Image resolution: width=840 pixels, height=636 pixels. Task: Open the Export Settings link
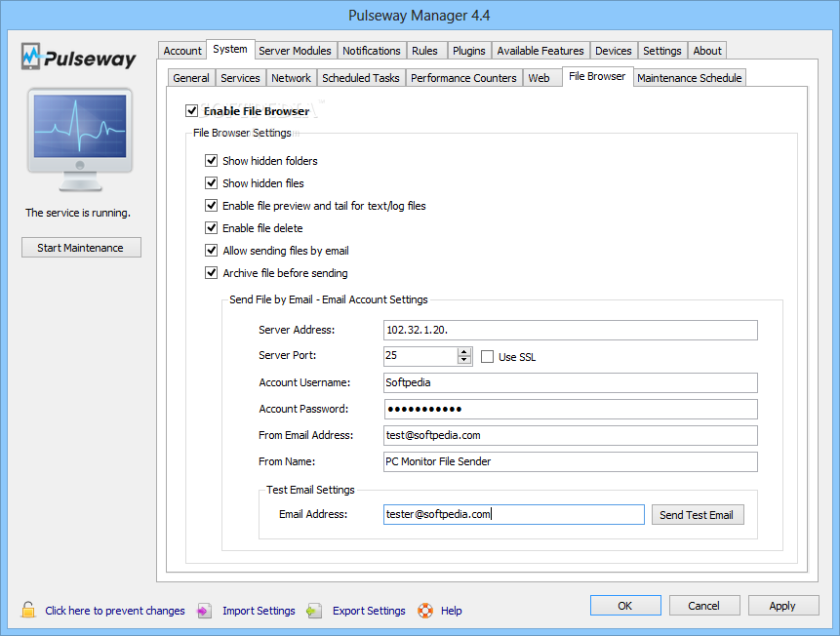coord(369,611)
